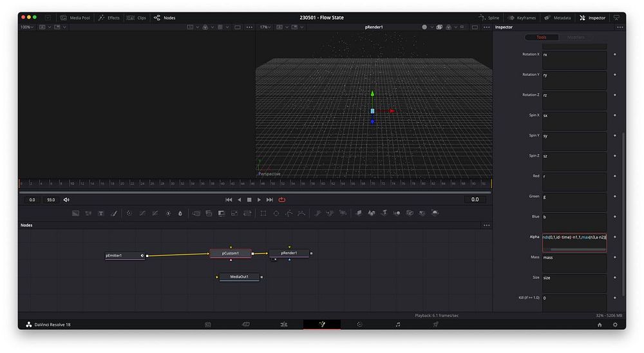Click the MediaOut1 node
This screenshot has height=353, width=644.
tap(239, 277)
